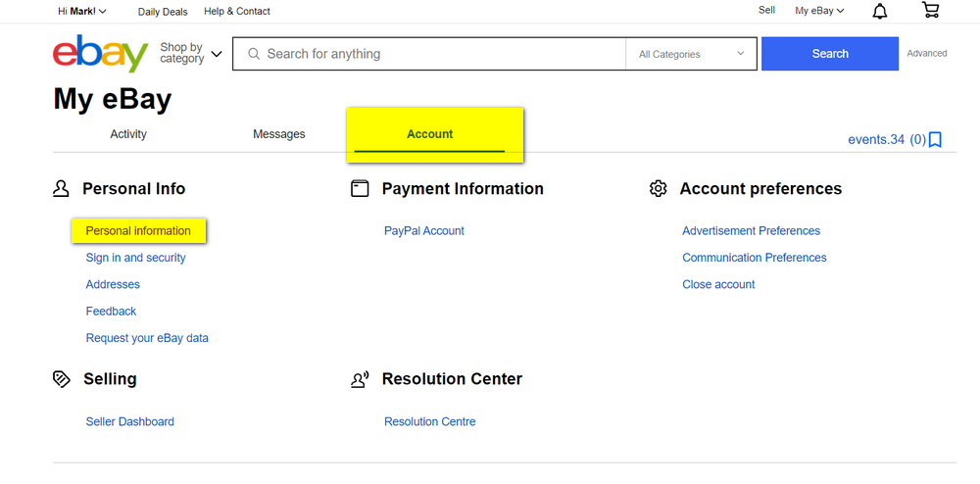
Task: Switch to the Activity tab
Action: 128,134
